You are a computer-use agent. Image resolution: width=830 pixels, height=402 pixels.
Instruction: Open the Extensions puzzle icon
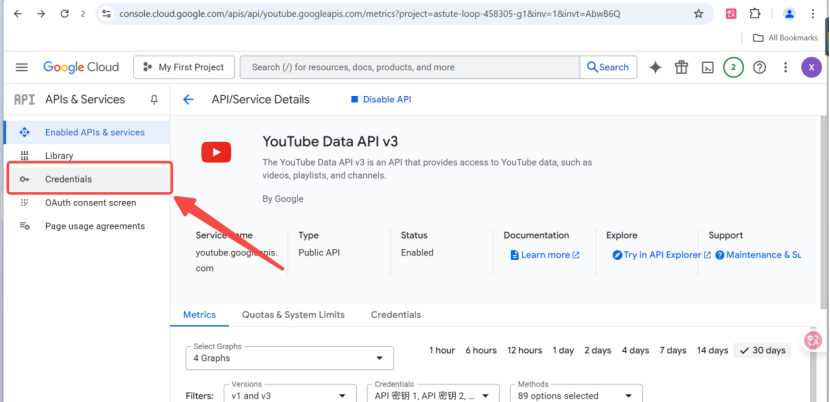point(755,14)
